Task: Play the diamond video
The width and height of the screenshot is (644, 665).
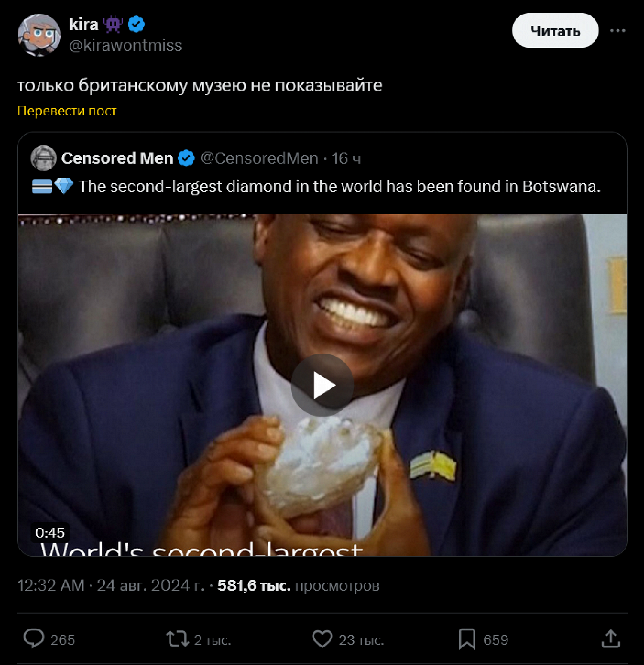Action: (x=322, y=385)
